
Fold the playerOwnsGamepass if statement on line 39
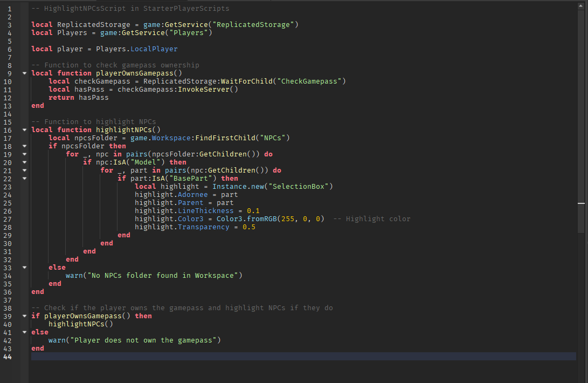pyautogui.click(x=24, y=316)
